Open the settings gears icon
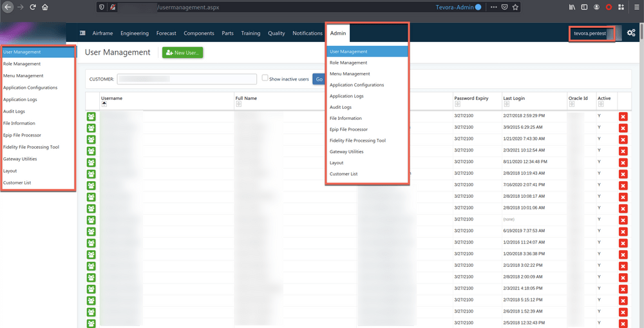This screenshot has width=644, height=328. 631,33
